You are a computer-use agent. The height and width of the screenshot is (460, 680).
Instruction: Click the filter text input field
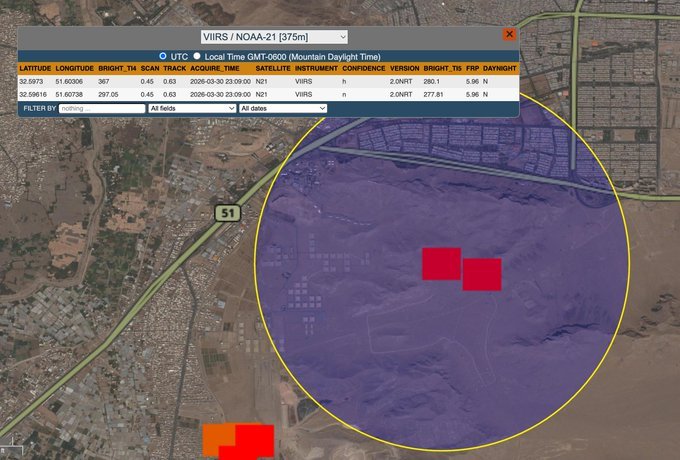[x=102, y=108]
